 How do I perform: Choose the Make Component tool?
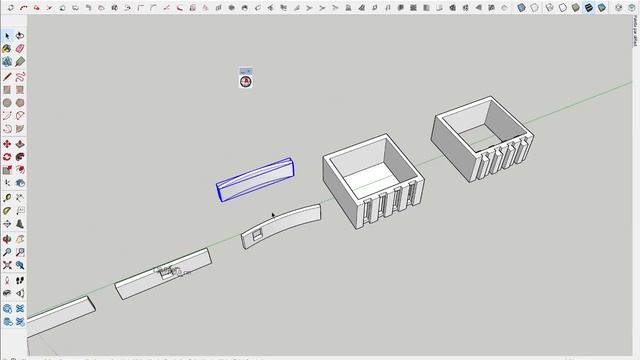(x=20, y=36)
